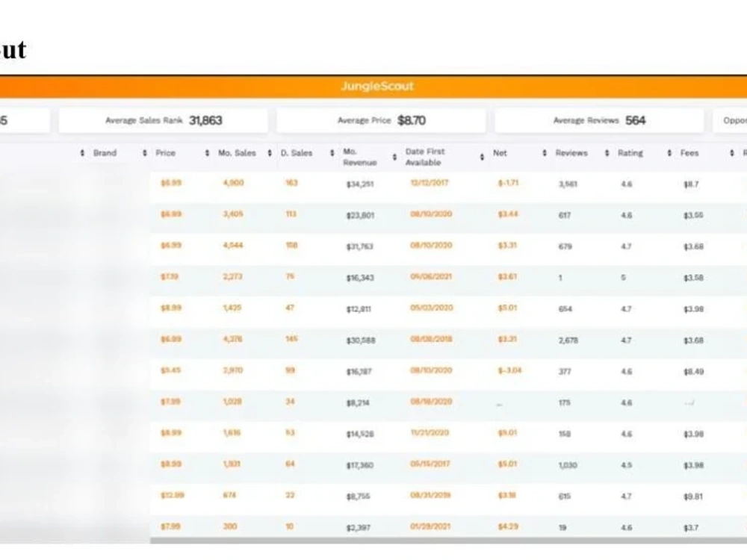
Task: Select the 3,405 monthly sales cell
Action: (x=233, y=214)
